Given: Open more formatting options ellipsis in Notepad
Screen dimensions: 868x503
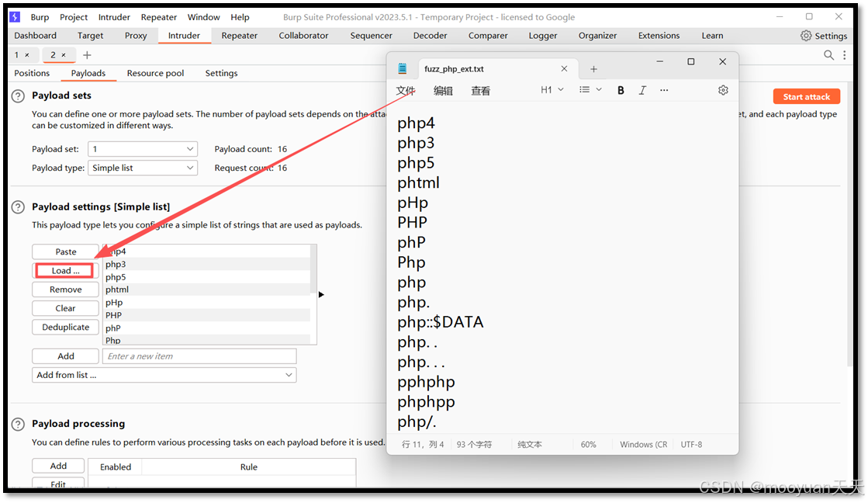Looking at the screenshot, I should click(664, 90).
